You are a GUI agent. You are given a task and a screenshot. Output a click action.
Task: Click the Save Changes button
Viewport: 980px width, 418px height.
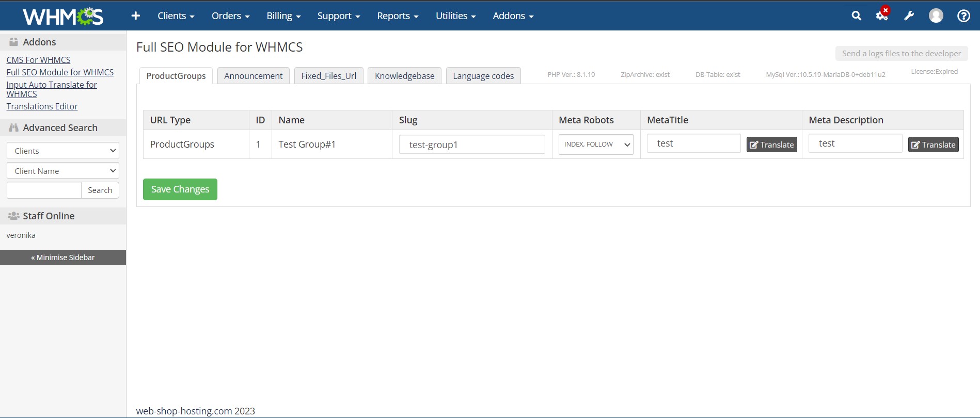click(x=180, y=189)
